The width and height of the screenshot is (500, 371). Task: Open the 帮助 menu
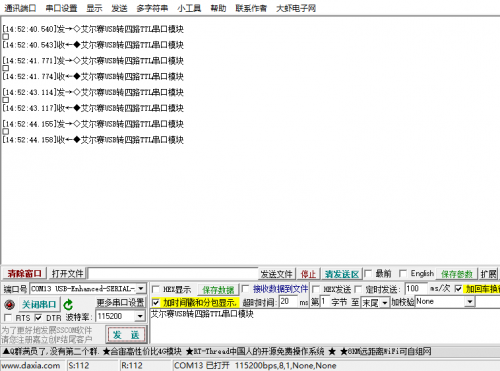(218, 8)
